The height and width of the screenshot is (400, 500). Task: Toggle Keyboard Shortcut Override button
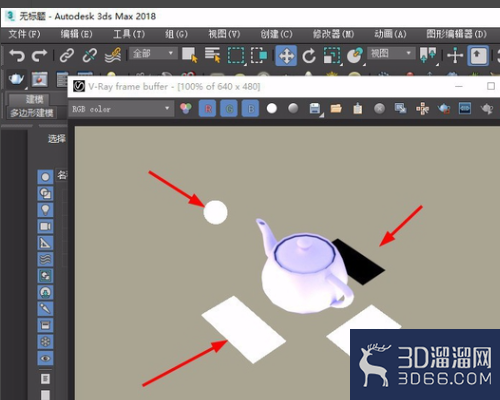(x=478, y=55)
